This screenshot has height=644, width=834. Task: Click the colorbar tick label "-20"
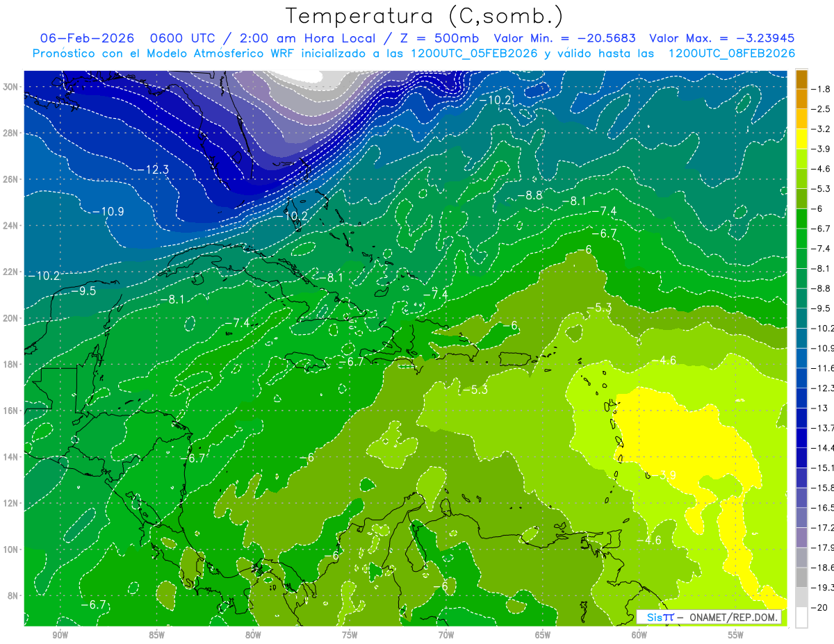click(x=819, y=606)
